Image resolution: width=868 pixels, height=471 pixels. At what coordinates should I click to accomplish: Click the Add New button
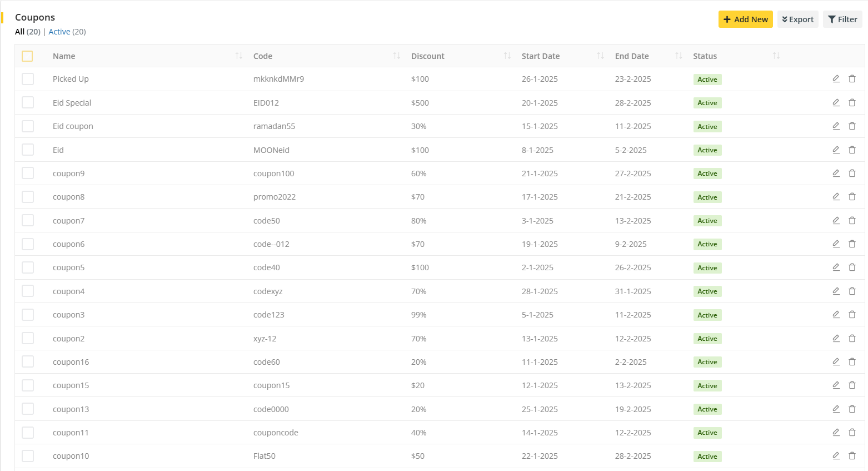pos(745,19)
